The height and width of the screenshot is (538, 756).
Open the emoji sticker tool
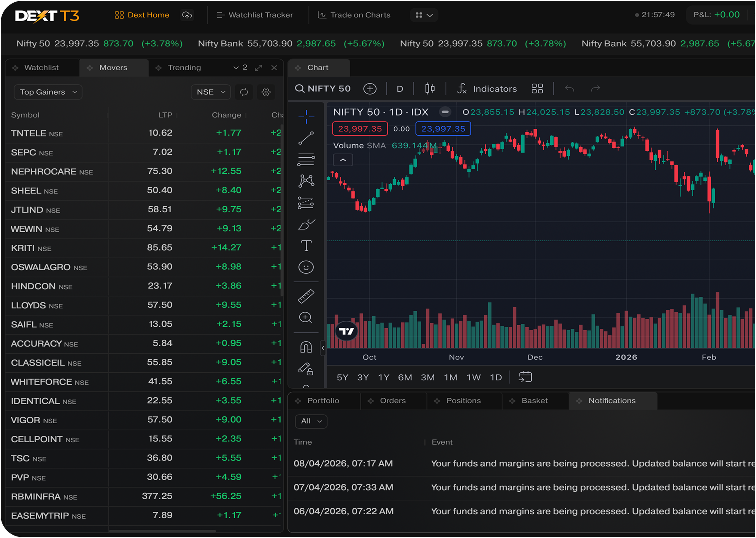(306, 267)
